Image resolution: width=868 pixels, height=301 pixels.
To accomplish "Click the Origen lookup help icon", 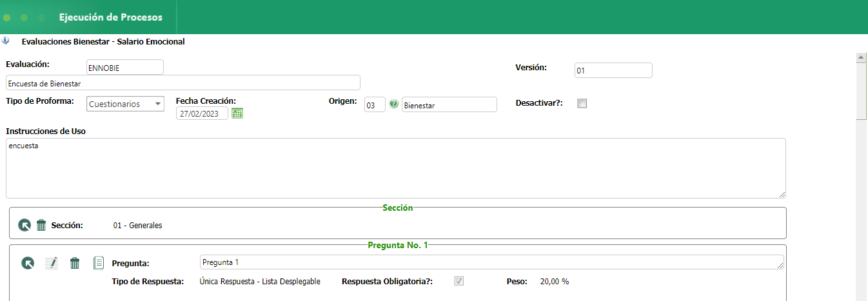I will coord(394,104).
